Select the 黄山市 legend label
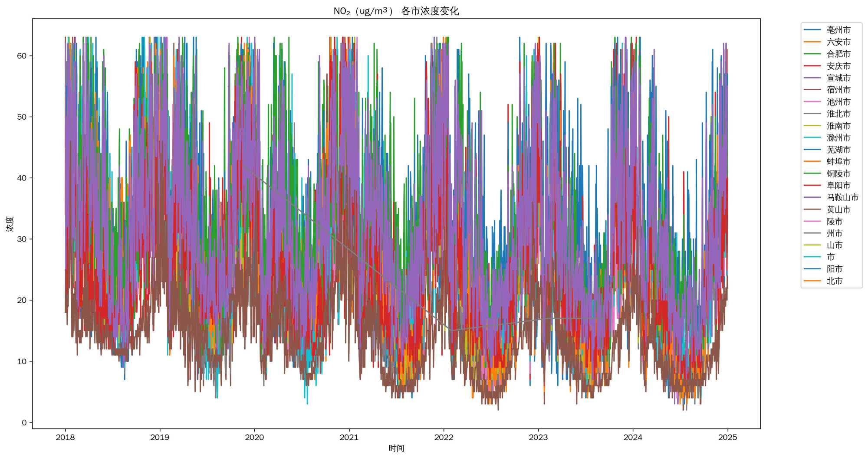The height and width of the screenshot is (458, 868). [x=838, y=209]
